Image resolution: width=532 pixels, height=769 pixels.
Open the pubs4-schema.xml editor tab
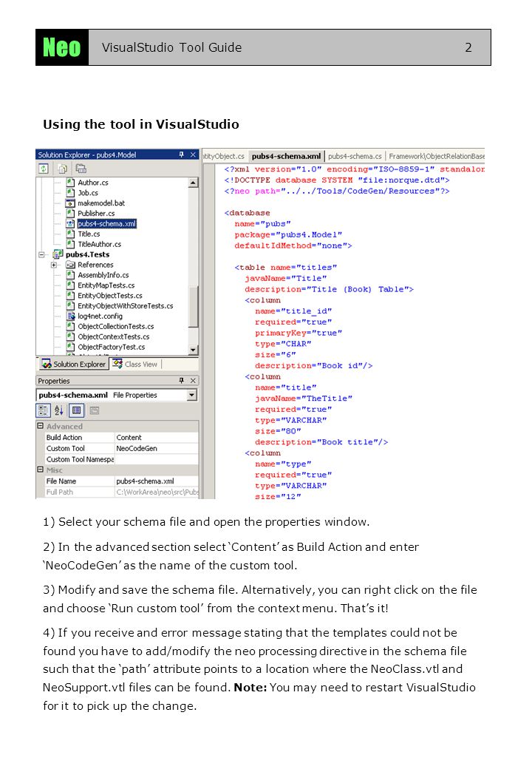pyautogui.click(x=286, y=156)
